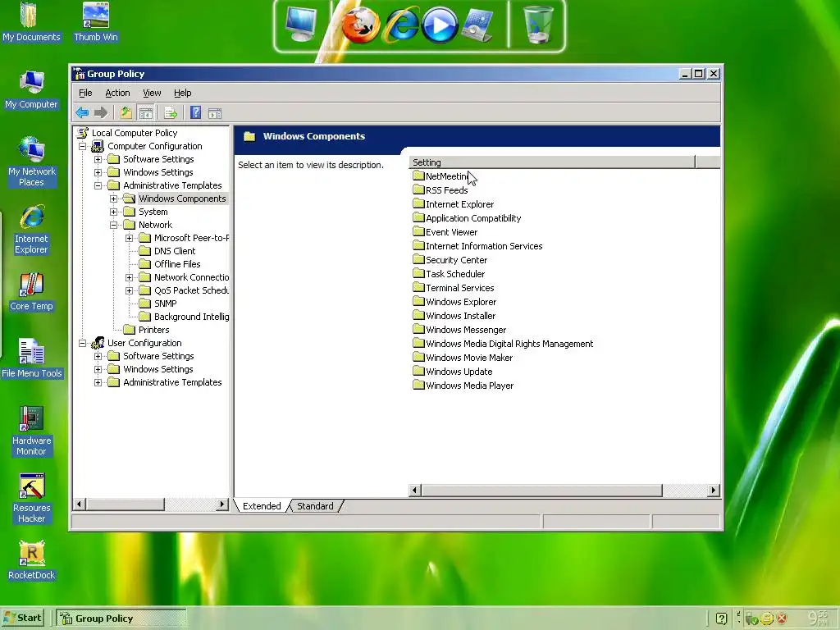Select the Local Computer Policy root
This screenshot has height=630, width=840.
(135, 133)
